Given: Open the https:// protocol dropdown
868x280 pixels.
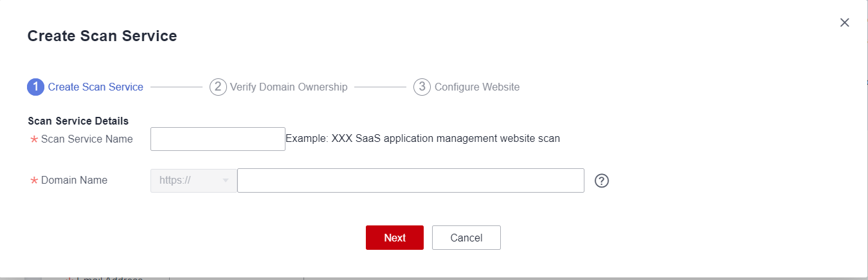Looking at the screenshot, I should [186, 180].
